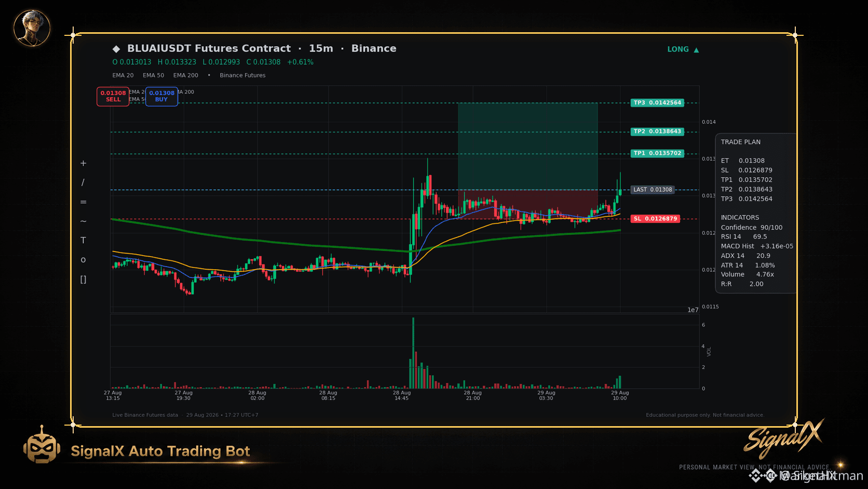The image size is (868, 489).
Task: Click the "15m" timeframe in the title
Action: coord(321,48)
